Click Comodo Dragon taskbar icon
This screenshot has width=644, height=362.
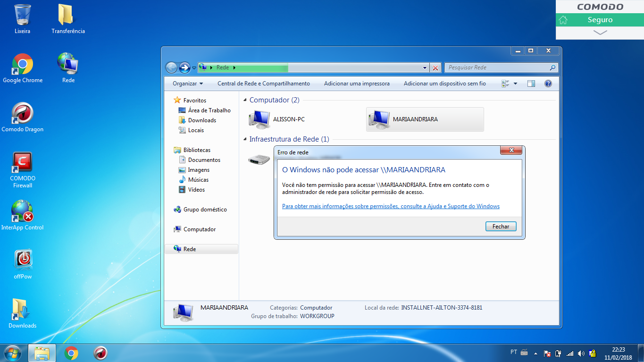tap(100, 353)
